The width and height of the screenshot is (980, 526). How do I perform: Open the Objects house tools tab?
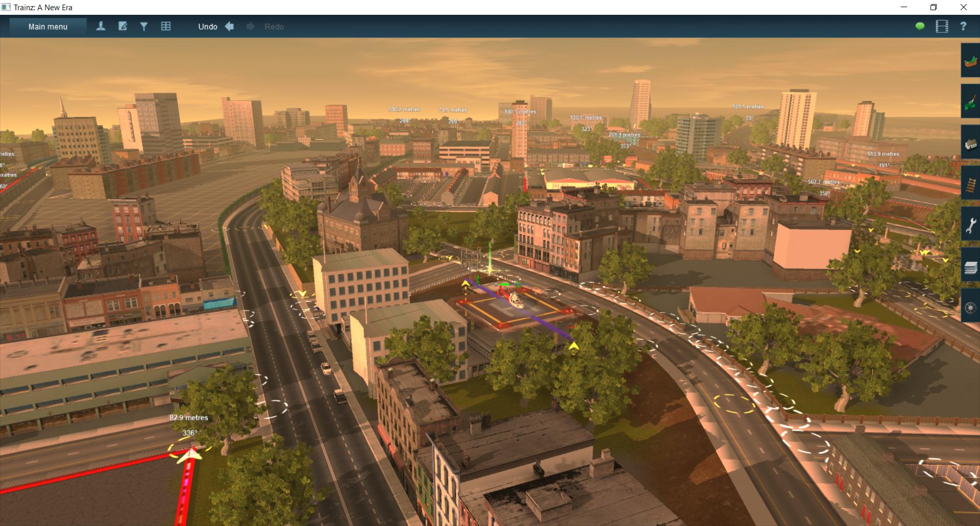(970, 142)
